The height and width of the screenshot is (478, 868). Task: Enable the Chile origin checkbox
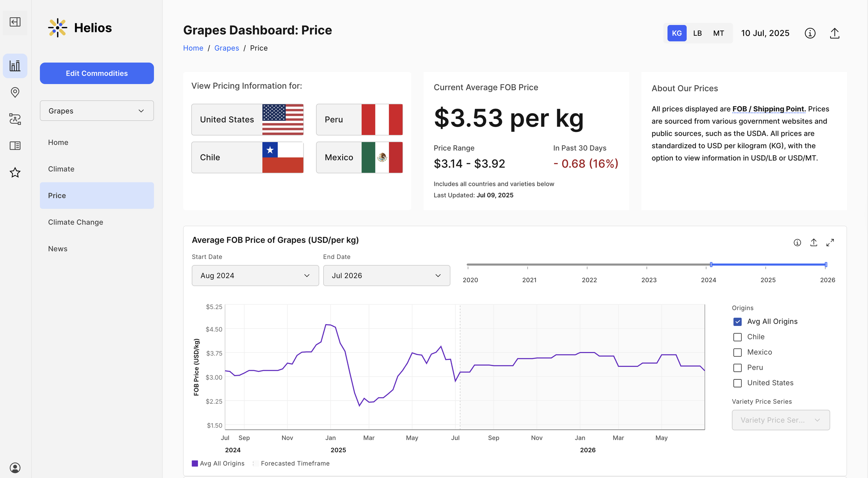(x=737, y=337)
